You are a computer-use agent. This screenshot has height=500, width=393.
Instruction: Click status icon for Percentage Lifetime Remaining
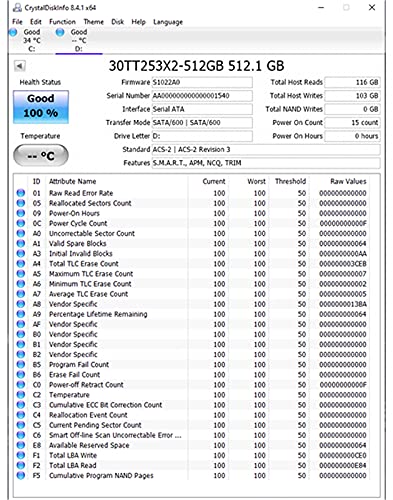21,314
